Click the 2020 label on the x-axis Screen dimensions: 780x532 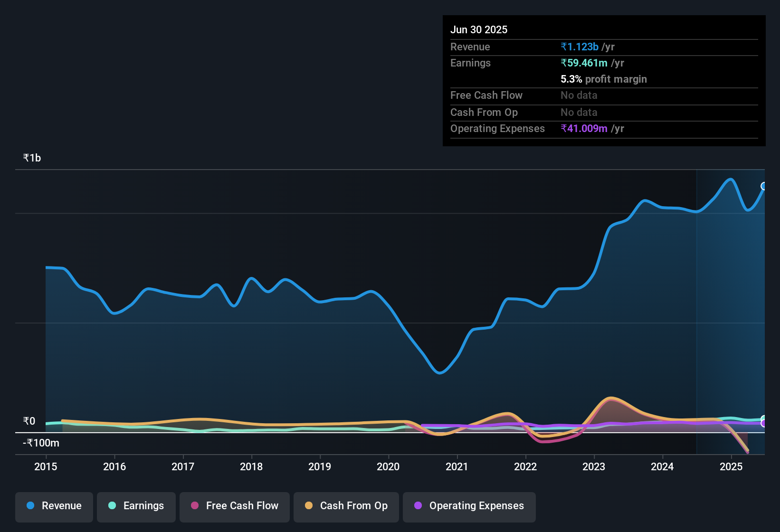[x=388, y=466]
